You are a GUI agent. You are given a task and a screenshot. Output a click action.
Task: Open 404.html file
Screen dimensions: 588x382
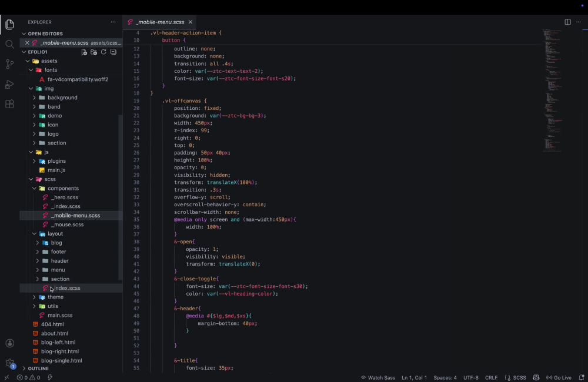tap(52, 324)
